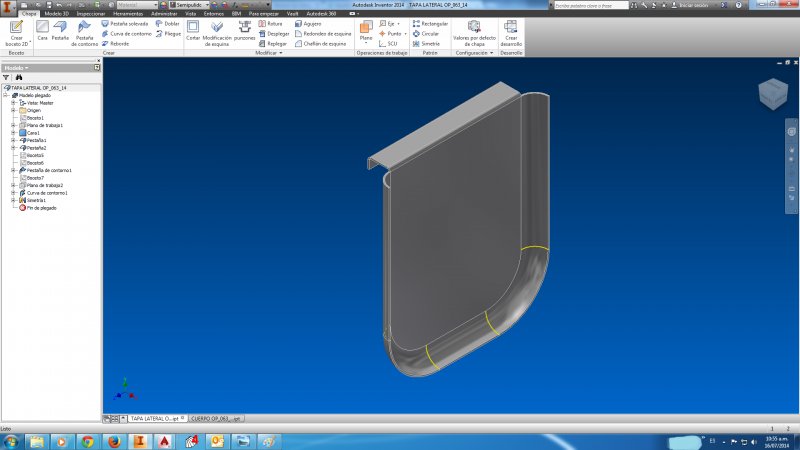
Task: Open Firefox from the Windows taskbar
Action: point(114,441)
